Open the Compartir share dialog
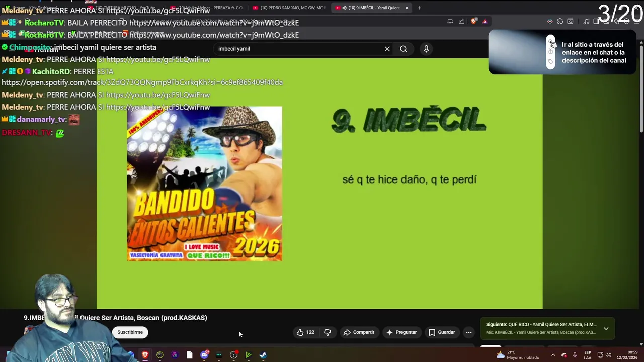Image resolution: width=644 pixels, height=362 pixels. pyautogui.click(x=359, y=332)
